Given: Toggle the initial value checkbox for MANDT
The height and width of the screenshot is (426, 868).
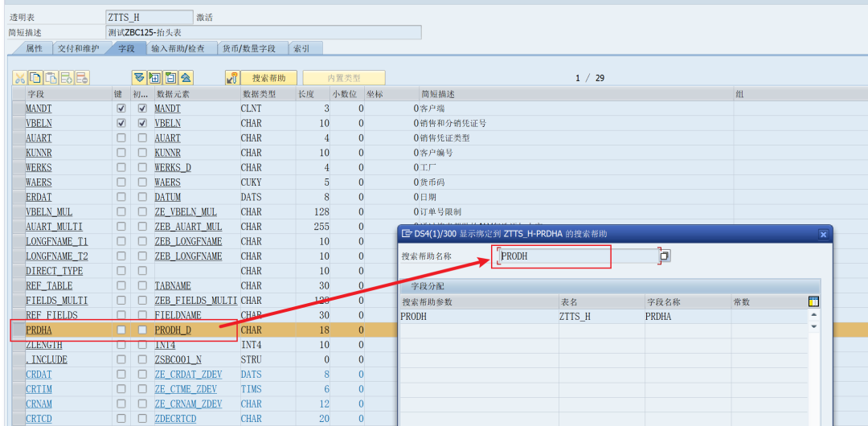Looking at the screenshot, I should point(142,108).
